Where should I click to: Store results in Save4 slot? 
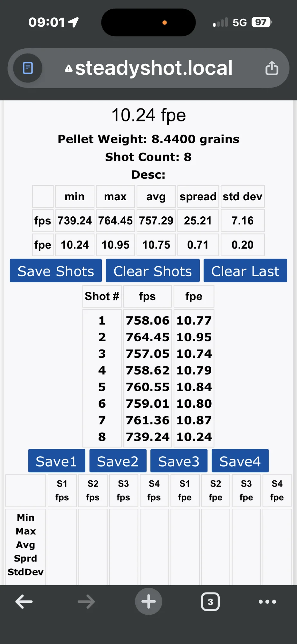tap(240, 460)
